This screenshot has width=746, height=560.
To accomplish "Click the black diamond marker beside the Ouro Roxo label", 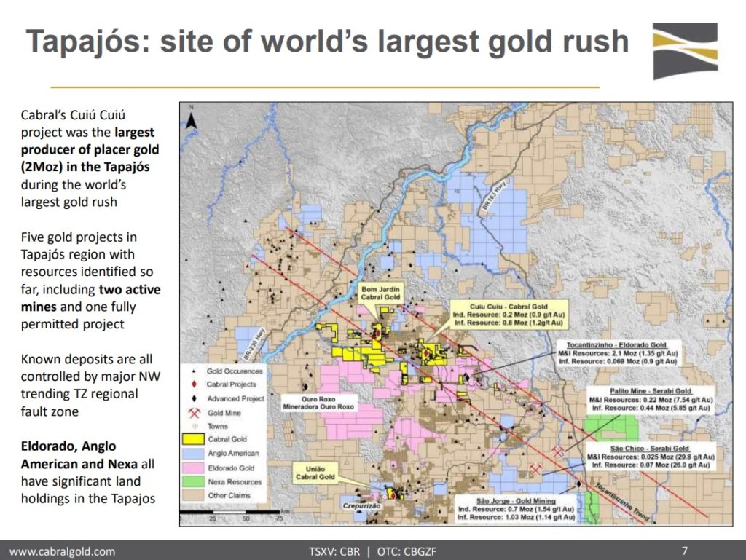I will pyautogui.click(x=305, y=387).
